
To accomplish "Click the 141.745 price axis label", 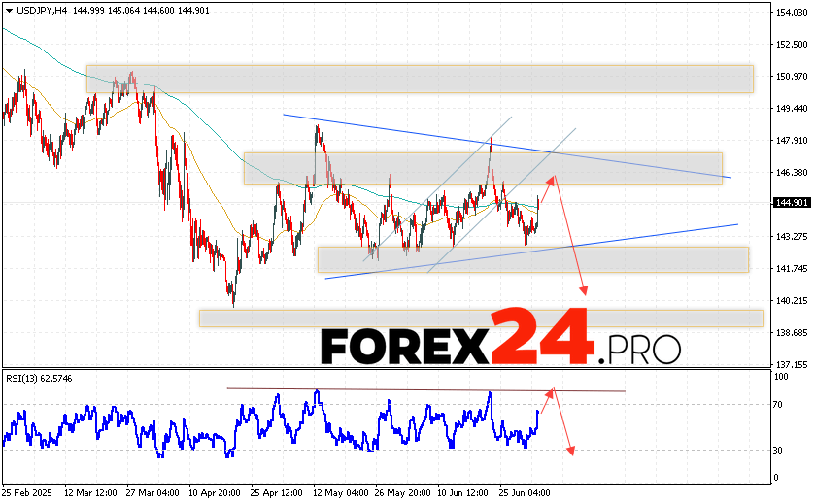I will click(x=792, y=269).
